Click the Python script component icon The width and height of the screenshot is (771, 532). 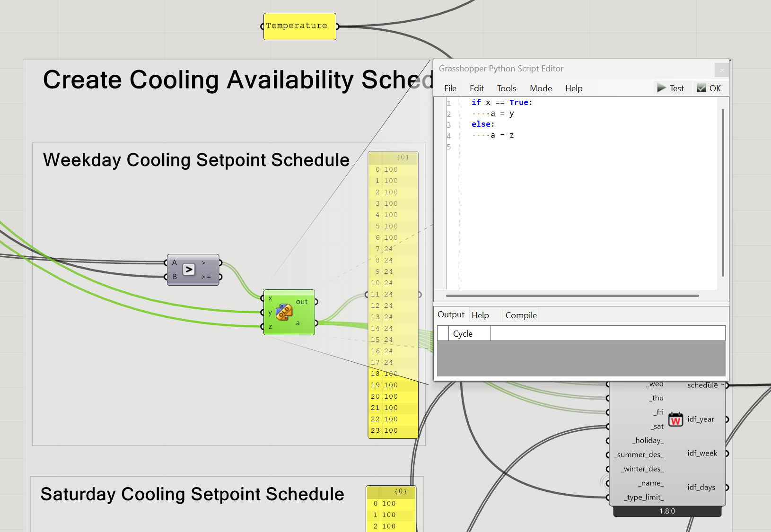coord(284,312)
